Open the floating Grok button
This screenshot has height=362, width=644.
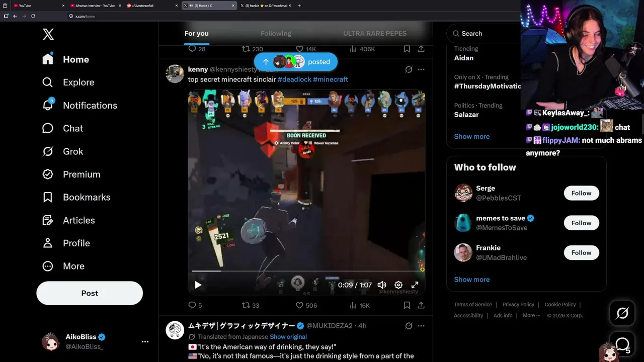coord(622,313)
